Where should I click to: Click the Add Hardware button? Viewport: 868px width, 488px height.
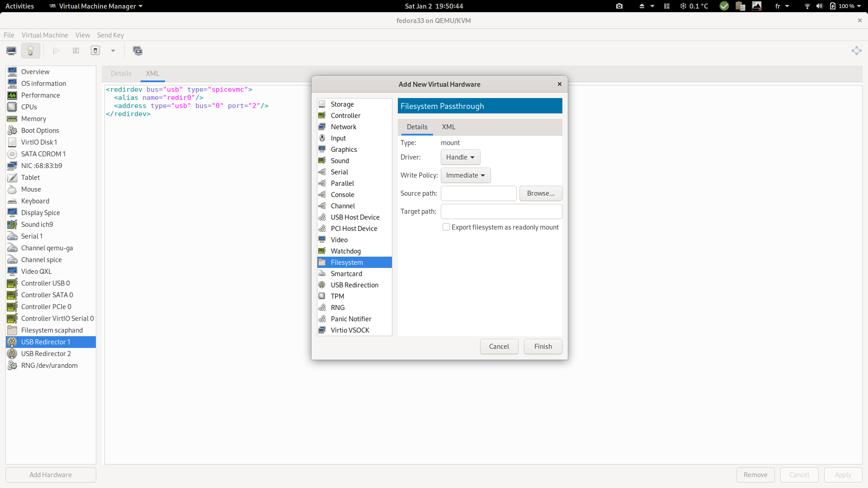(x=51, y=474)
